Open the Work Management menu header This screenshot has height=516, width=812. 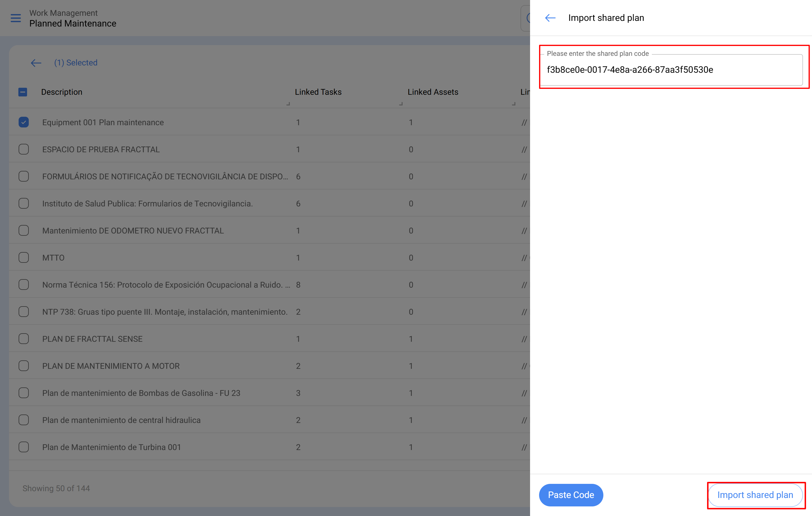click(63, 13)
